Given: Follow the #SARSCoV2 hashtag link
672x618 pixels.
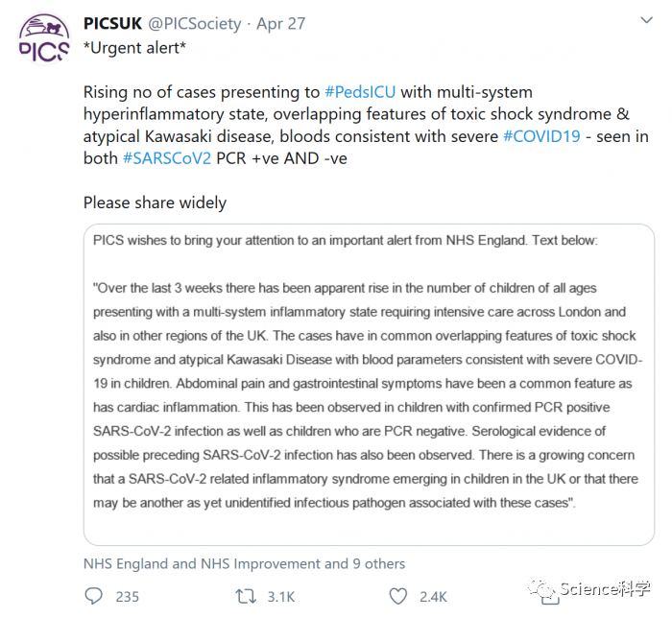Looking at the screenshot, I should [x=166, y=158].
